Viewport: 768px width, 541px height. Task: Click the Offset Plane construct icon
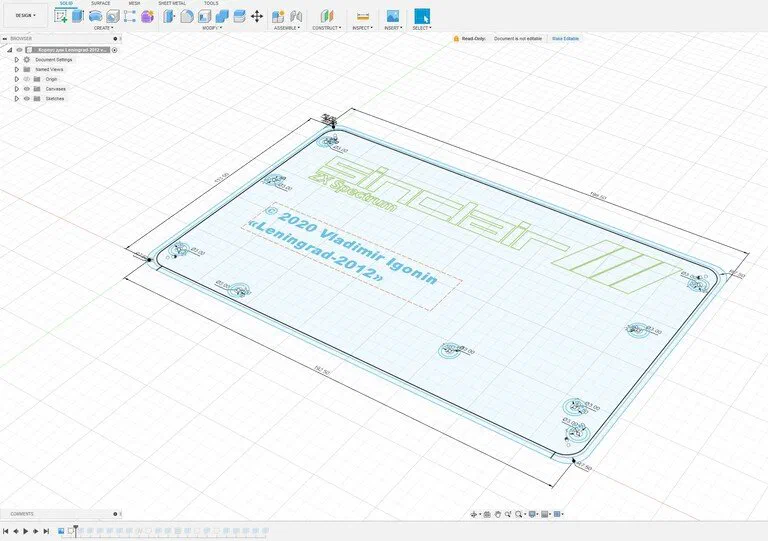pyautogui.click(x=327, y=16)
